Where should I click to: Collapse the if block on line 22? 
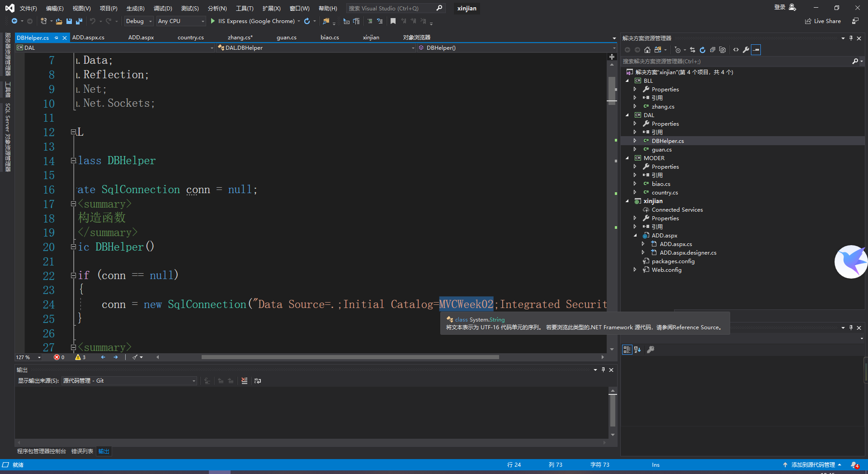73,275
